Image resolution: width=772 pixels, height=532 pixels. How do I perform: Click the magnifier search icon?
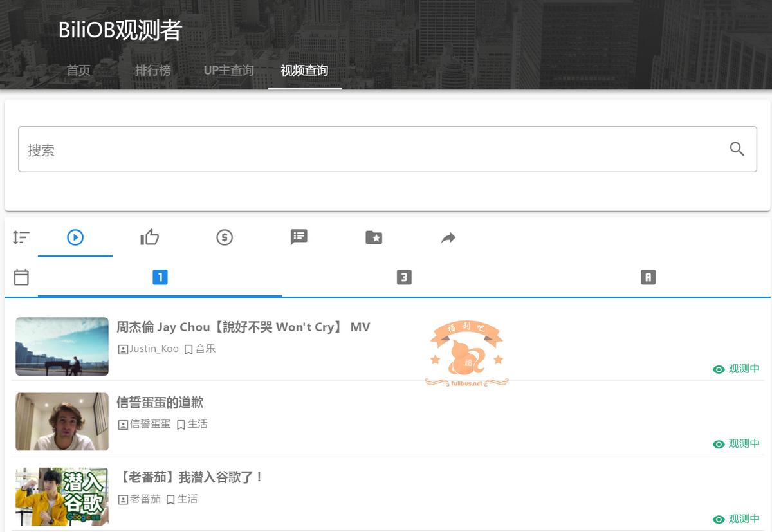click(737, 149)
